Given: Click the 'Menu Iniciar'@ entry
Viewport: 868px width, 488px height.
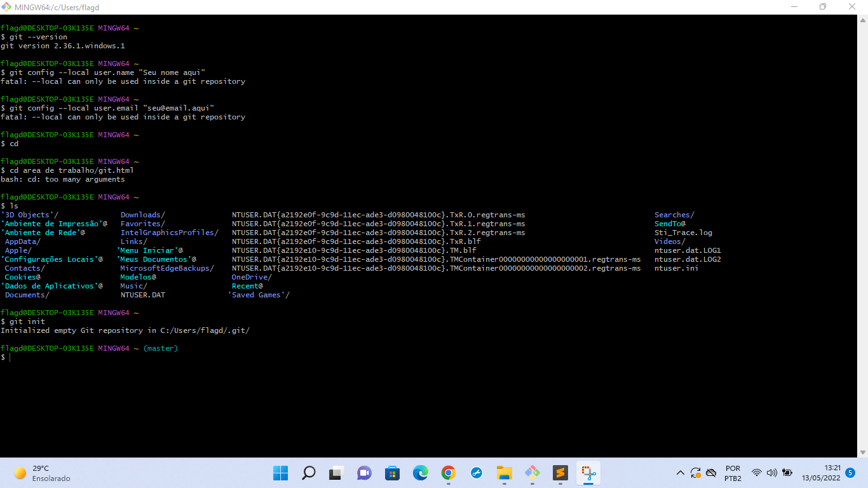Looking at the screenshot, I should pos(150,250).
